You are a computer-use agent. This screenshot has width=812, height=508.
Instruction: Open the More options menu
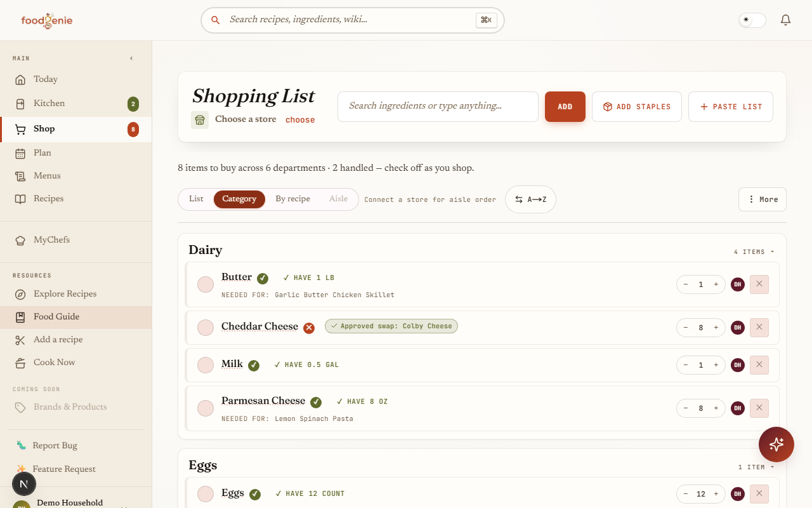coord(763,199)
